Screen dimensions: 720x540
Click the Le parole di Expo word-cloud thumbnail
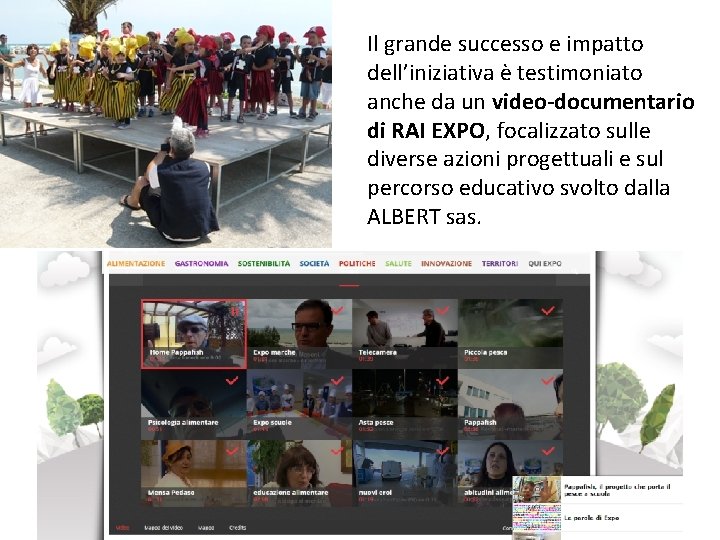[x=537, y=518]
